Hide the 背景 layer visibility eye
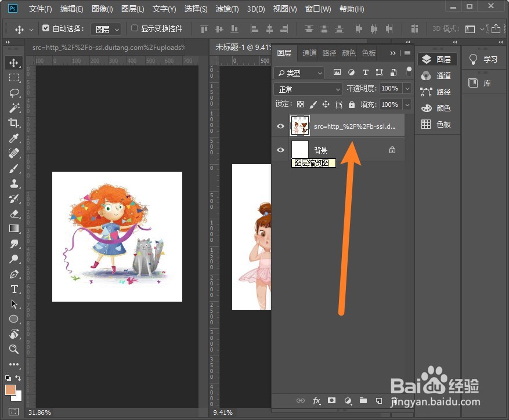The width and height of the screenshot is (509, 420). click(x=280, y=150)
